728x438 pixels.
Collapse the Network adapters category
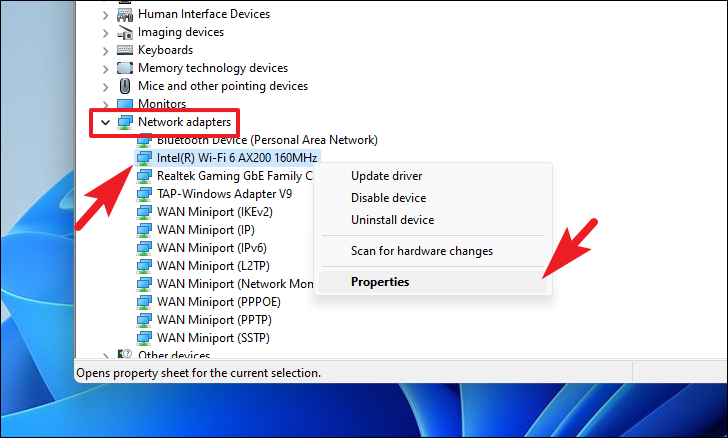pyautogui.click(x=105, y=123)
